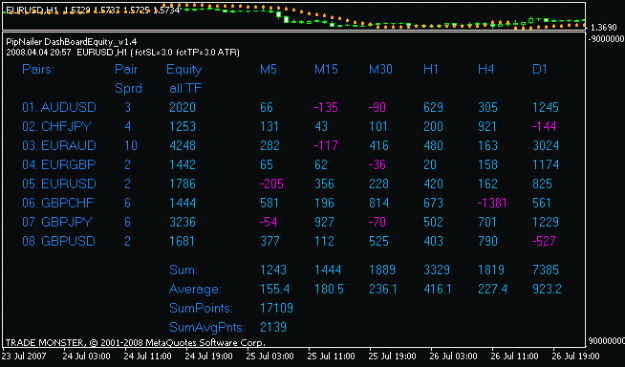Click CHFJPY D1 value -144

[544, 126]
